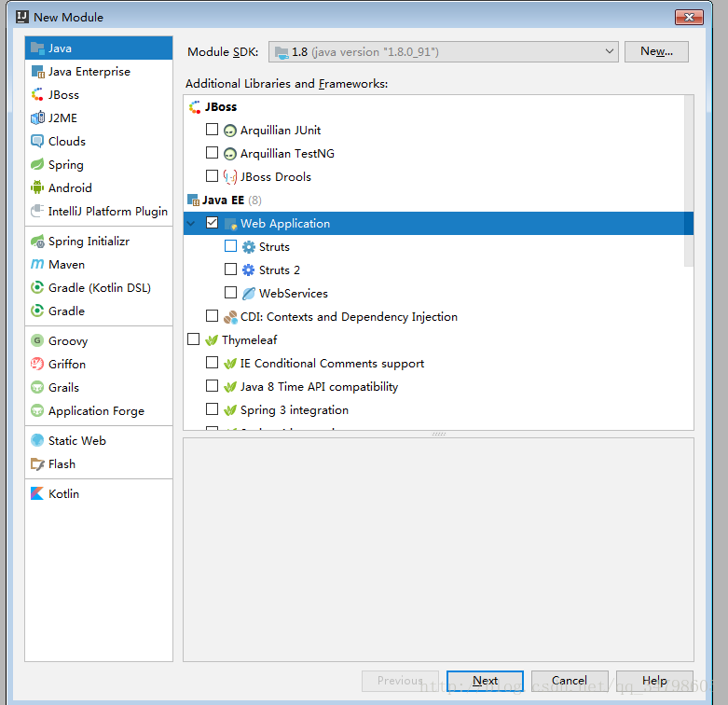The image size is (728, 705).
Task: Click the Java folder icon in sidebar
Action: [x=37, y=48]
